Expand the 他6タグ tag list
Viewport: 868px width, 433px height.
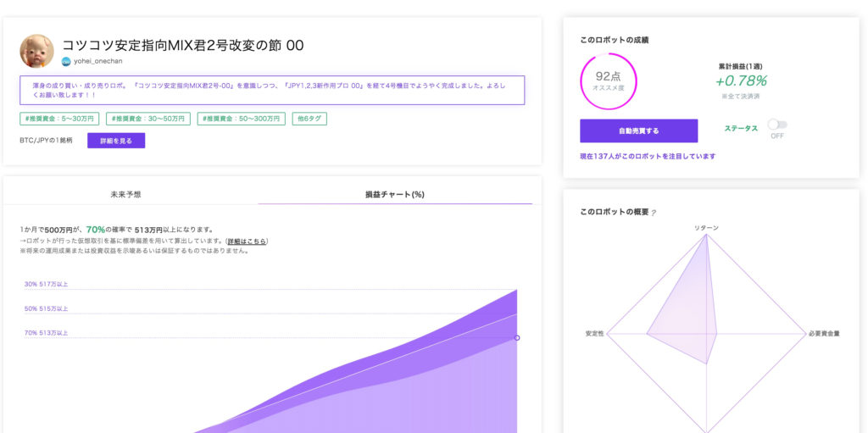pos(309,119)
